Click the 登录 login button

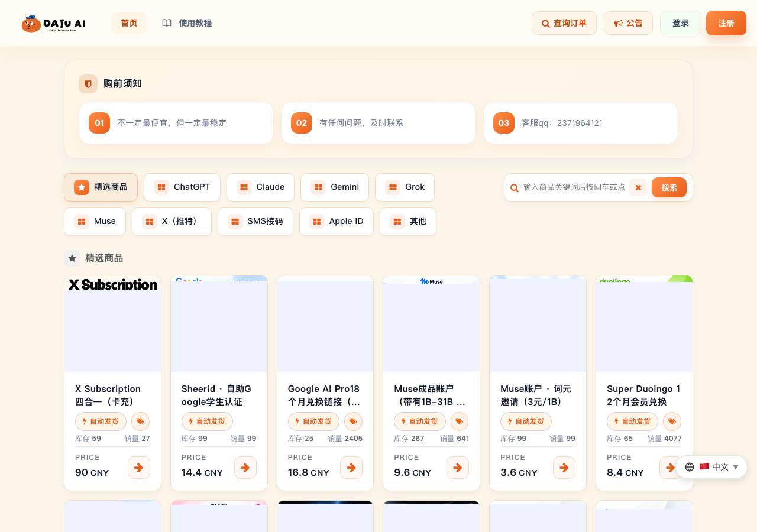click(681, 23)
